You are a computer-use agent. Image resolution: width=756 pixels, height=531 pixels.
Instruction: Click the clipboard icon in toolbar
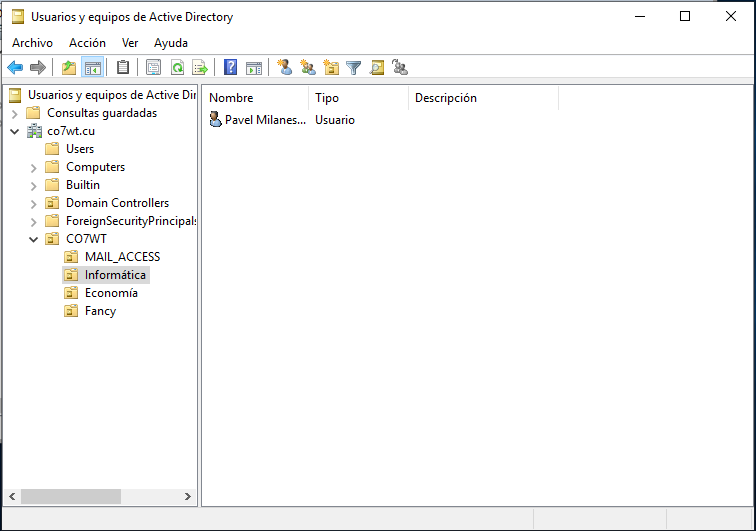click(123, 68)
